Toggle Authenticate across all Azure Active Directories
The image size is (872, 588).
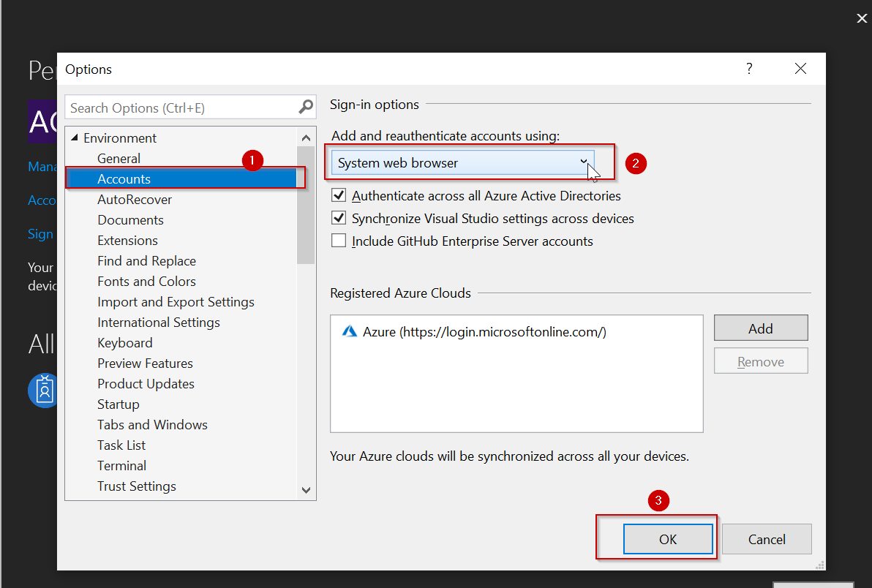coord(339,195)
